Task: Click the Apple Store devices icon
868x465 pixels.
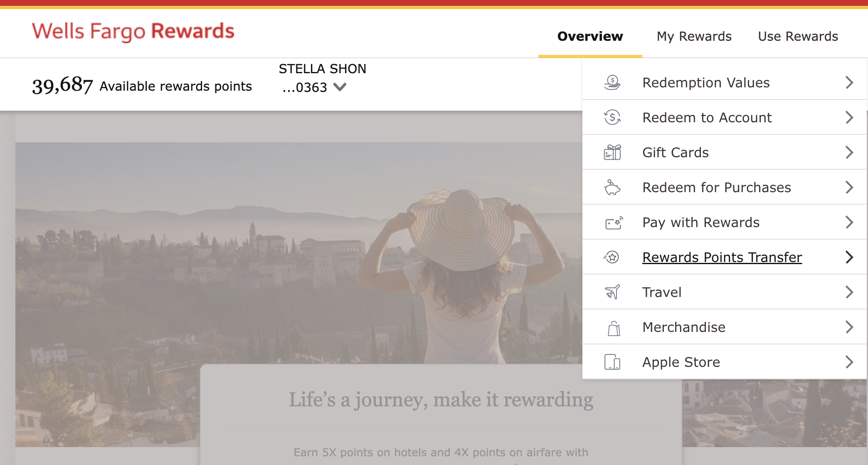Action: (612, 362)
